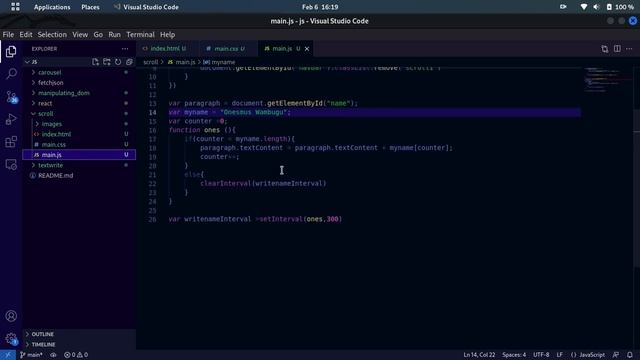640x360 pixels.
Task: Click Ln 14, Col 22 in status bar
Action: pyautogui.click(x=479, y=355)
